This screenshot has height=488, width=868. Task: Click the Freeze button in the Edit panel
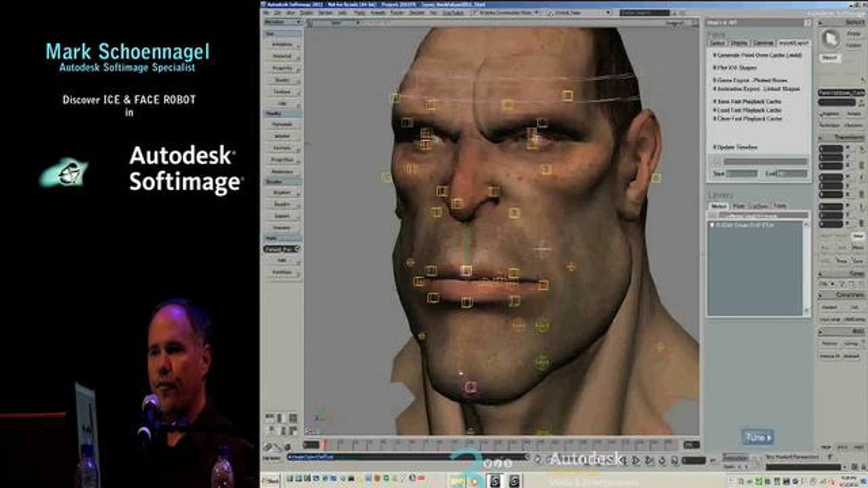(x=830, y=343)
